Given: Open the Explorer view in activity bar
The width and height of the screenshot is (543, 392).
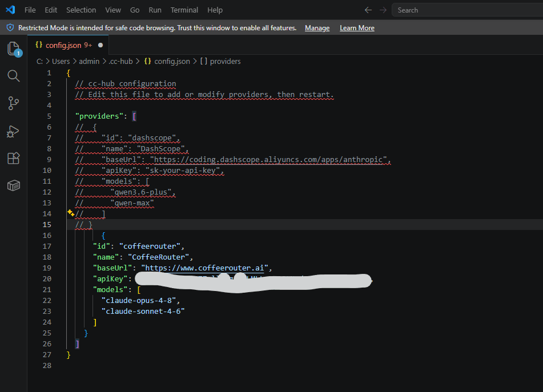Looking at the screenshot, I should click(14, 49).
